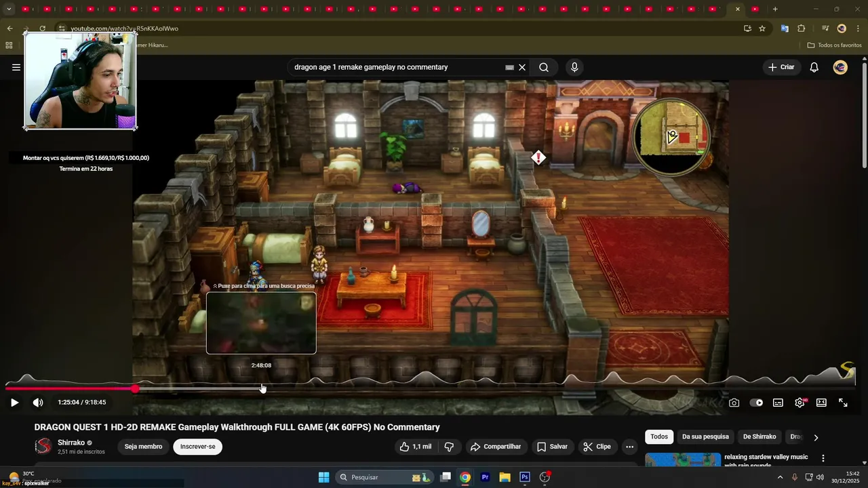868x488 pixels.
Task: Open the browser translate icon
Action: click(x=785, y=28)
